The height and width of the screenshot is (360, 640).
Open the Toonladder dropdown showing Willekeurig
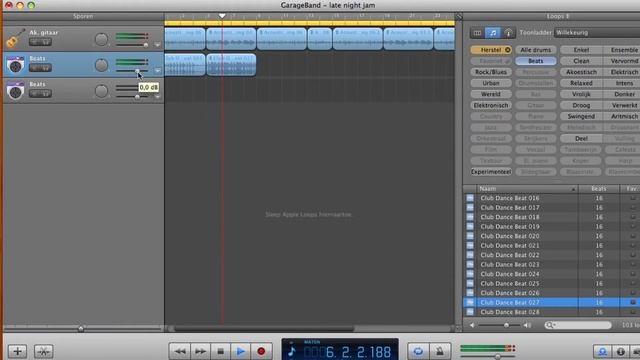click(597, 33)
